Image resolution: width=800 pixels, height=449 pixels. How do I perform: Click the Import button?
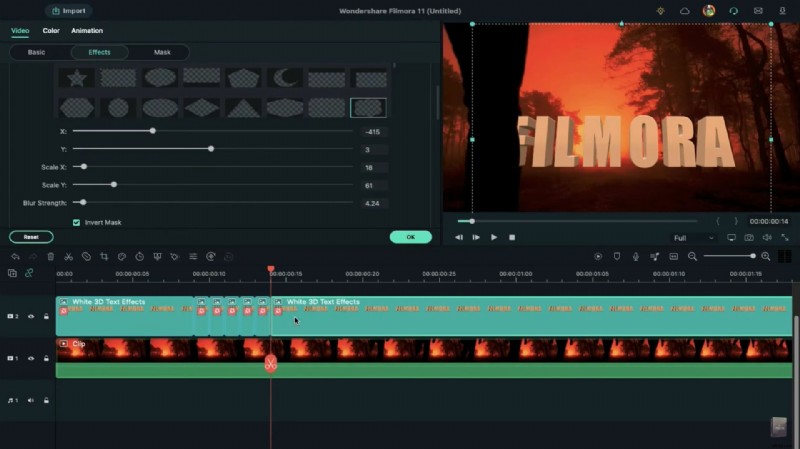(69, 11)
